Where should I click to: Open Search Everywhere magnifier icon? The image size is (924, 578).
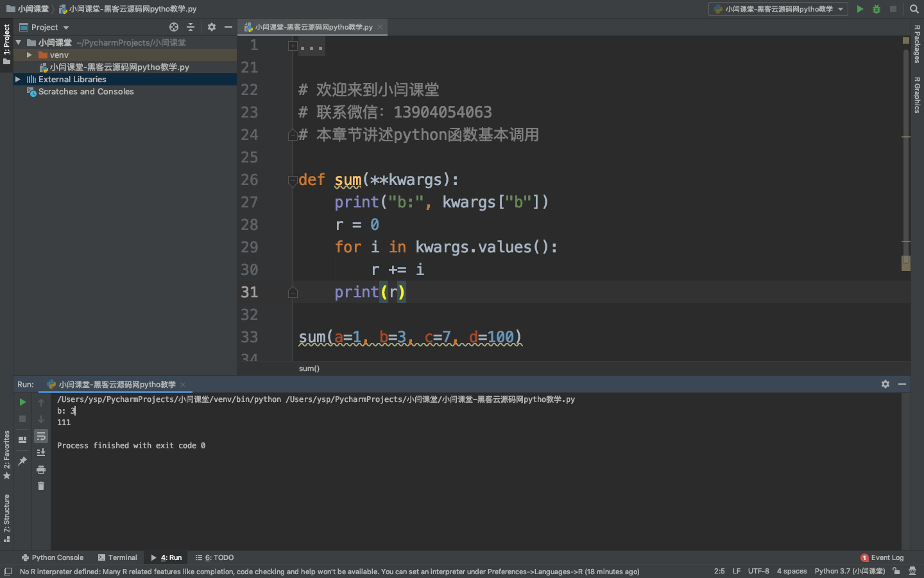pos(914,9)
